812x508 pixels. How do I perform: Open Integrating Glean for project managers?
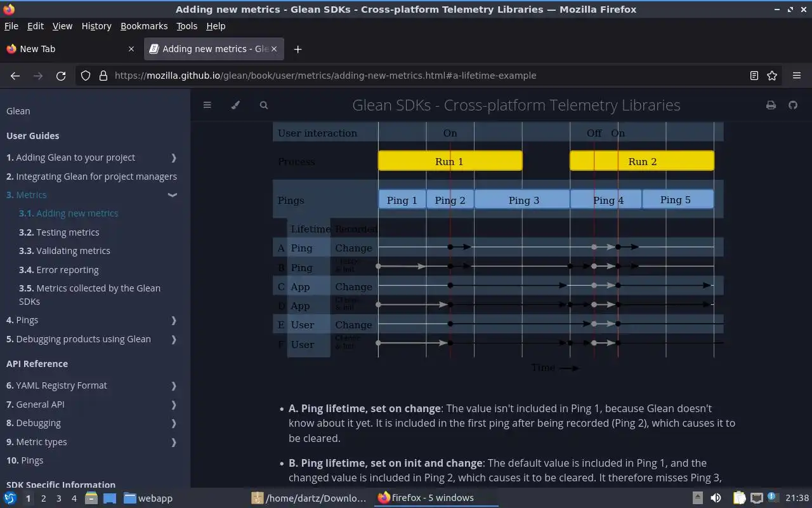(91, 177)
